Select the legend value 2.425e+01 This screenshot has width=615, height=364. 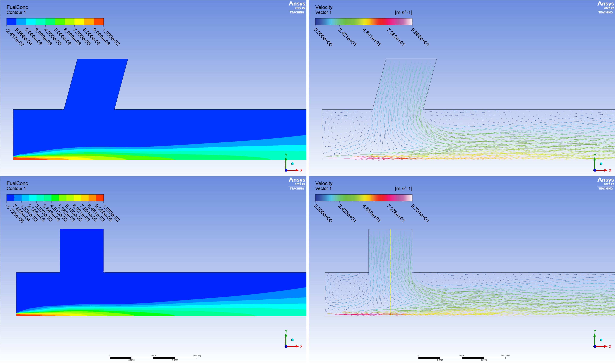click(x=347, y=213)
